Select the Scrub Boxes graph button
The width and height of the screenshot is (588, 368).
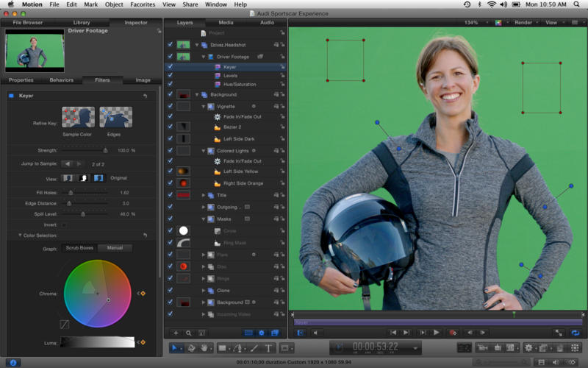79,248
